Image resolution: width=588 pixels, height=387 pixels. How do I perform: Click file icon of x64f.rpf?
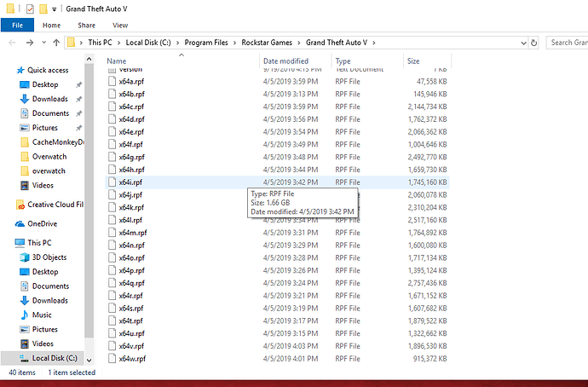[112, 144]
